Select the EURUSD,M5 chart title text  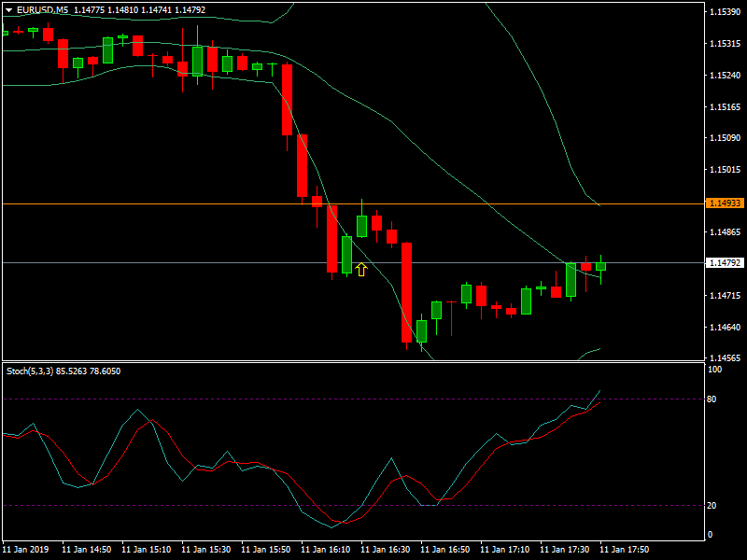pos(42,10)
